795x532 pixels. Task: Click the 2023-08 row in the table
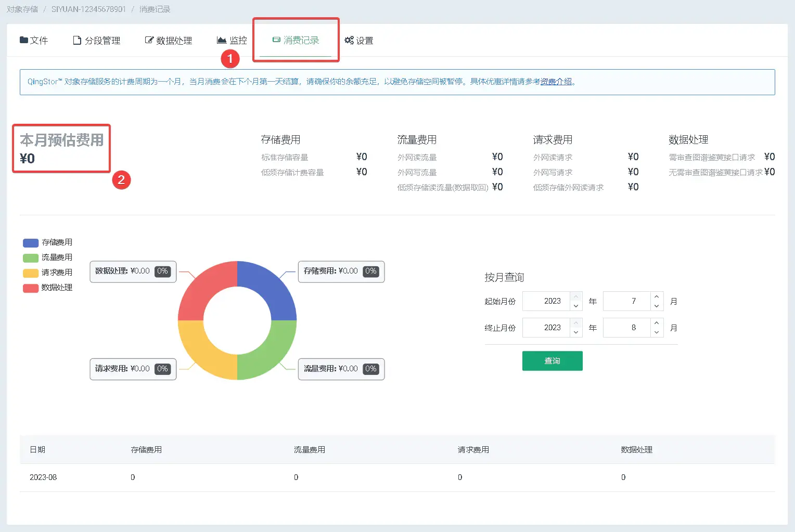[x=43, y=477]
